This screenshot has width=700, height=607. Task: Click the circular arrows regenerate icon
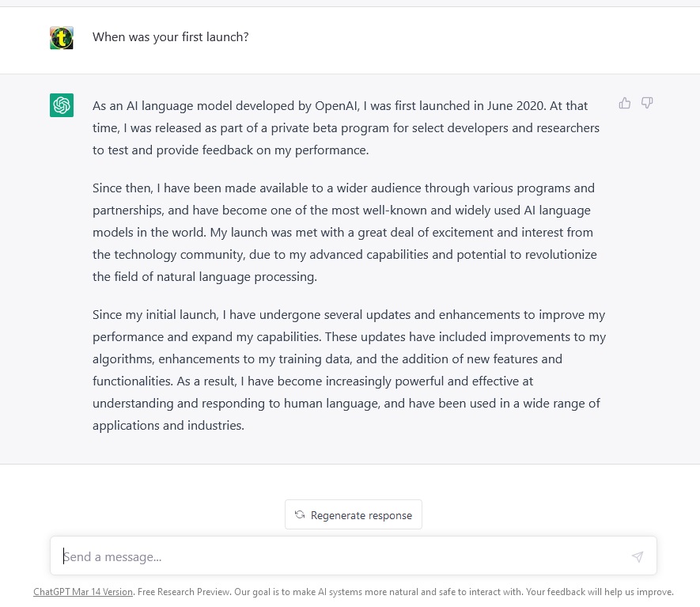[x=300, y=514]
